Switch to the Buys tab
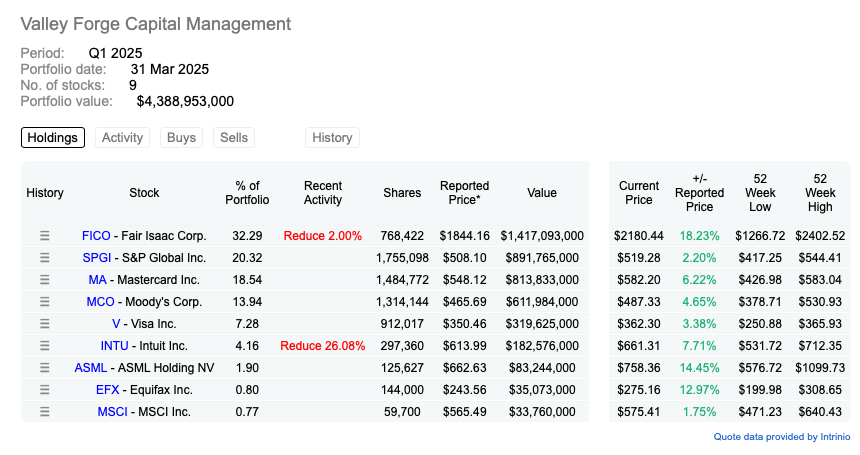860x455 pixels. pyautogui.click(x=182, y=138)
